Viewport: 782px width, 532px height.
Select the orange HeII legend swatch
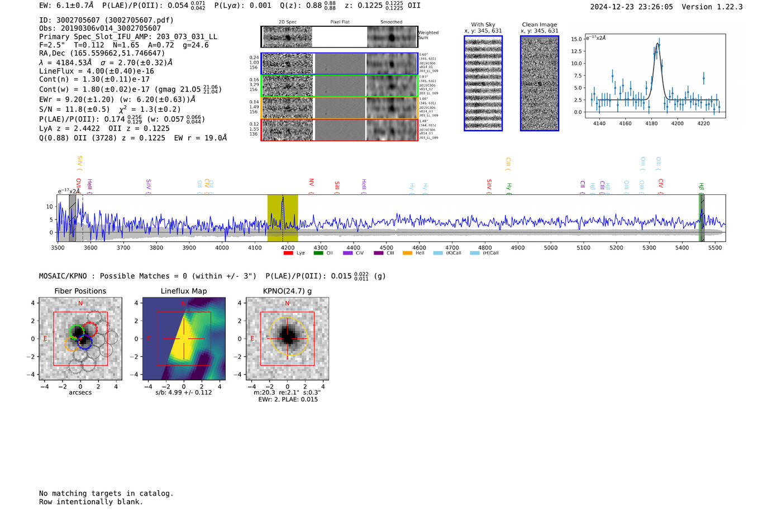tap(407, 253)
